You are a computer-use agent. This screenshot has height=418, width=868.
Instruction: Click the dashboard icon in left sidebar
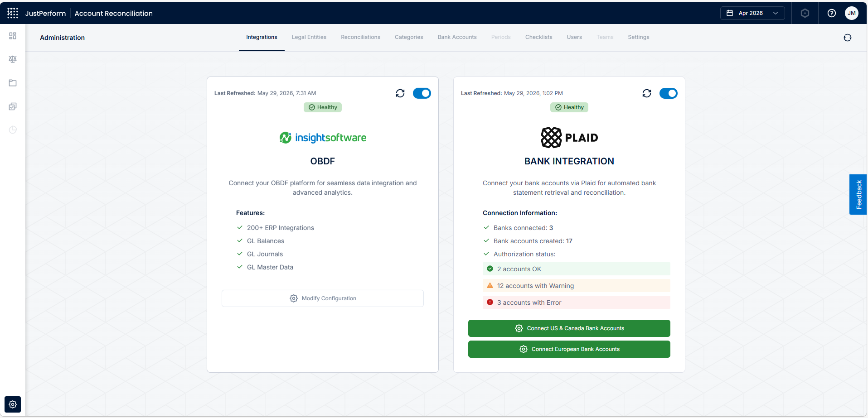click(x=13, y=36)
